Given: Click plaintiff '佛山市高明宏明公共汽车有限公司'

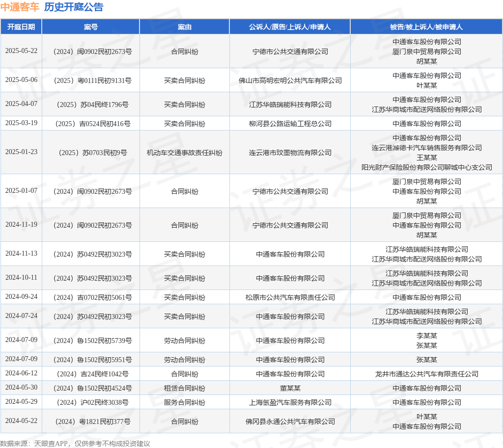Looking at the screenshot, I should 290,80.
